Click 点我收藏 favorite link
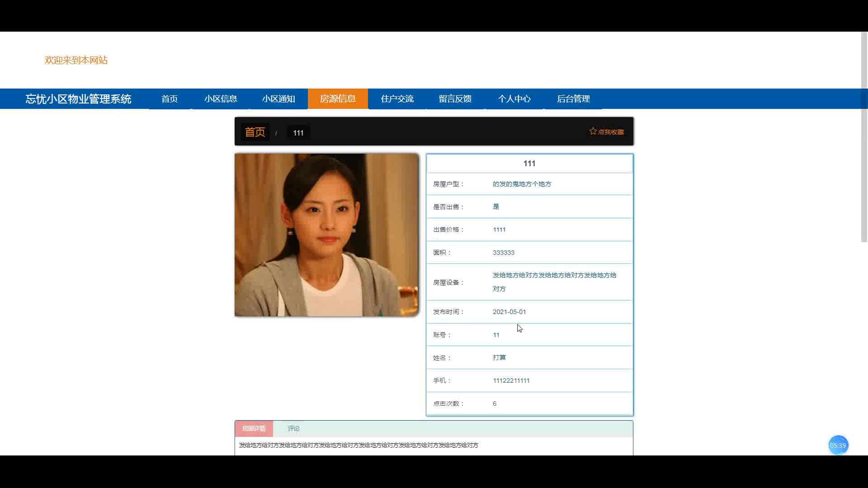 (611, 132)
